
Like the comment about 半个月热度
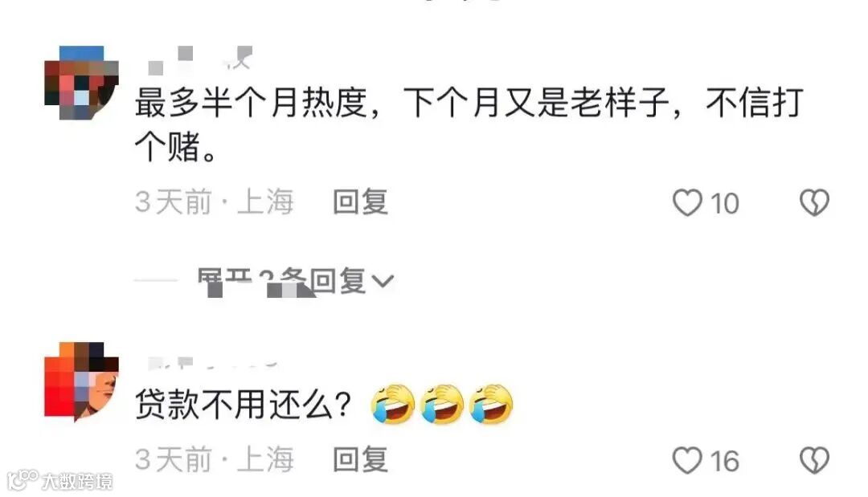coord(687,202)
